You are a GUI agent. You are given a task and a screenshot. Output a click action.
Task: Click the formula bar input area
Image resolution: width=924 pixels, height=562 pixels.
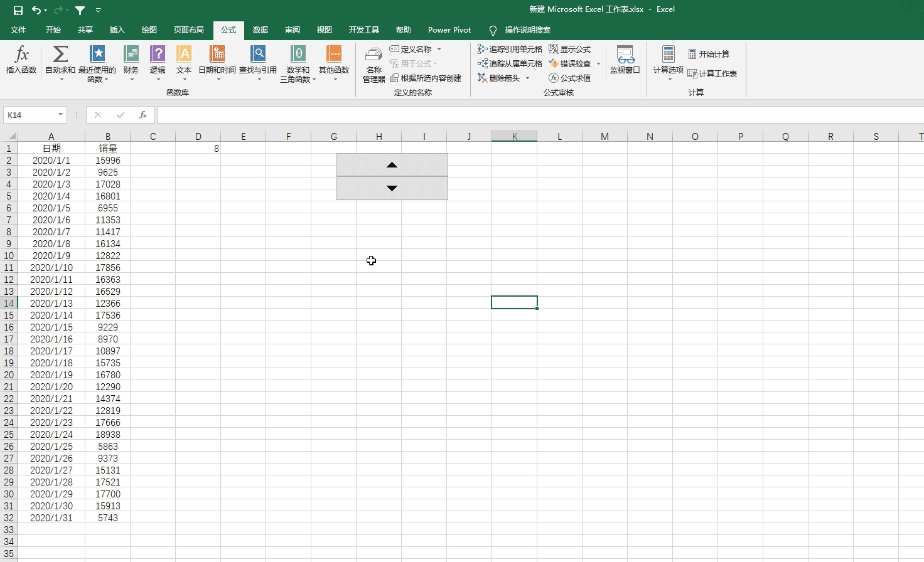pyautogui.click(x=540, y=115)
